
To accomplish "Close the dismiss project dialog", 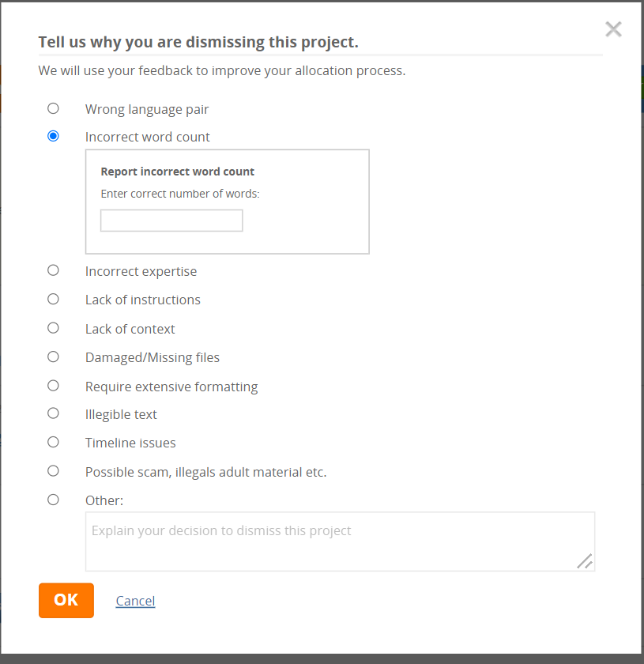I will coord(613,29).
